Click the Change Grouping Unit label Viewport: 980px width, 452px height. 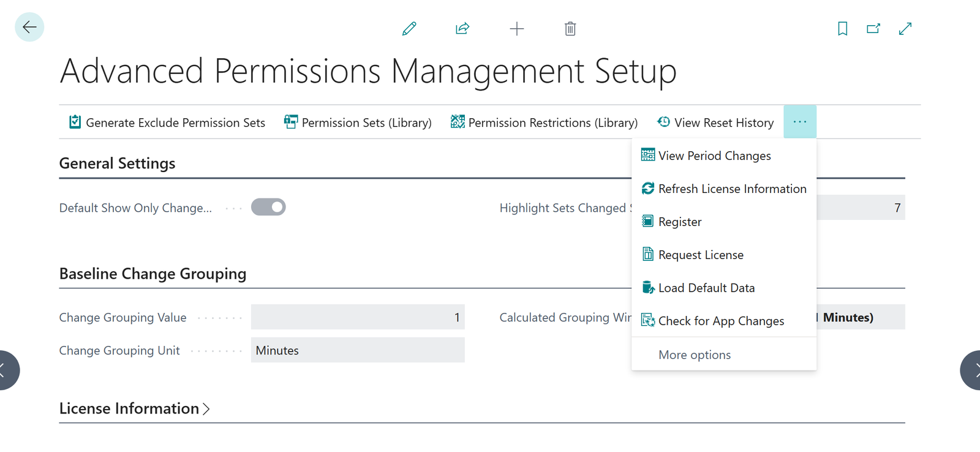(x=119, y=350)
